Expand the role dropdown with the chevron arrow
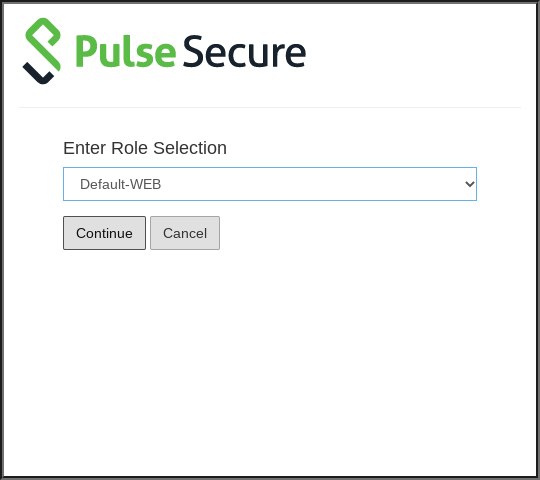Image resolution: width=540 pixels, height=480 pixels. coord(470,184)
